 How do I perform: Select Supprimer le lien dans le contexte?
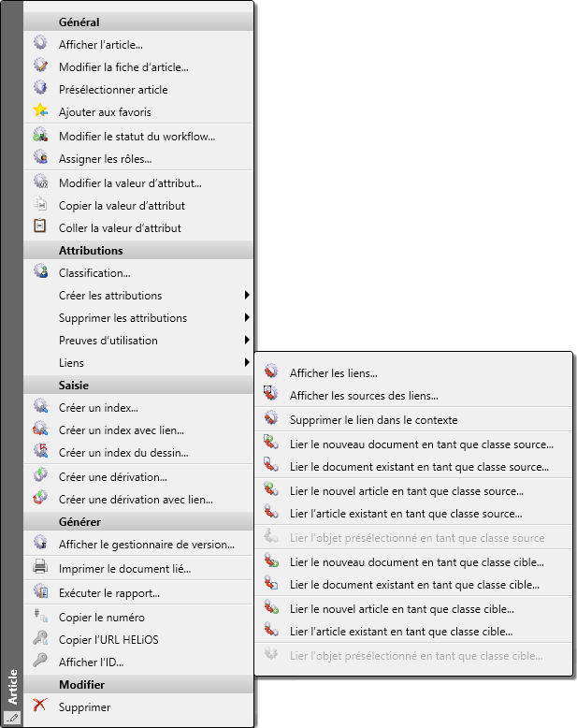click(413, 420)
